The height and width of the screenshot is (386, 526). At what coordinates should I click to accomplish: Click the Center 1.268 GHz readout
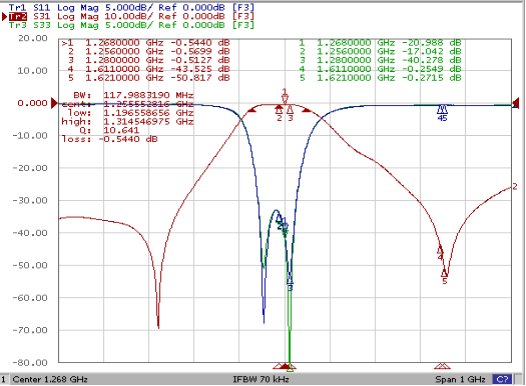[50, 379]
